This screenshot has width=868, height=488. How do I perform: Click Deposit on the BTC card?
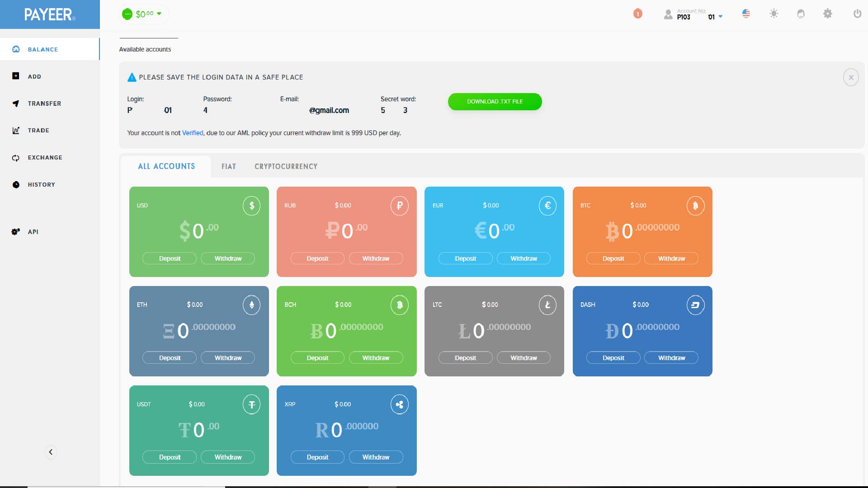pos(613,258)
